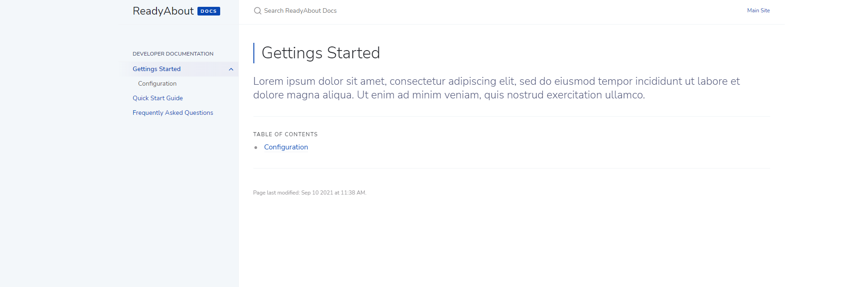Open Quick Start Guide page
The height and width of the screenshot is (287, 868).
(158, 98)
